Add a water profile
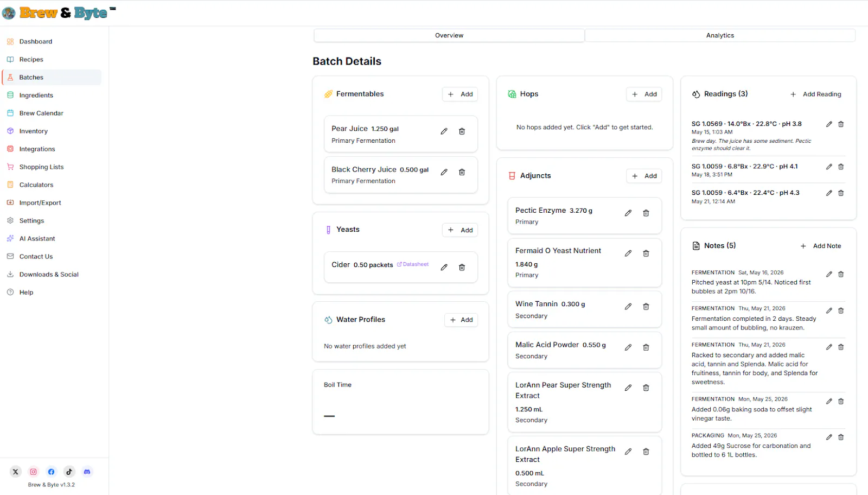The width and height of the screenshot is (868, 495). coord(461,320)
